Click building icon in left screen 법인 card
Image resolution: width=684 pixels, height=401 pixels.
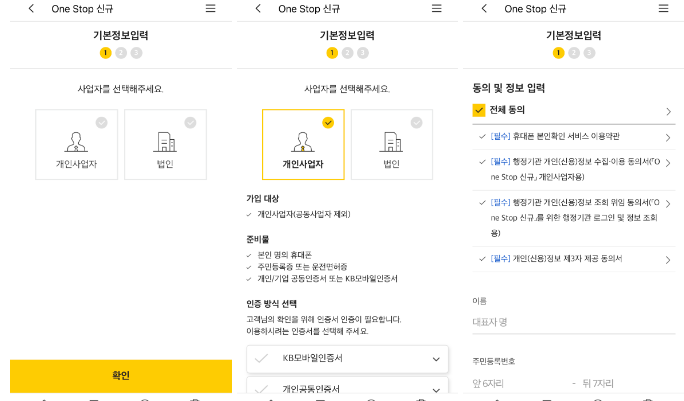[165, 142]
